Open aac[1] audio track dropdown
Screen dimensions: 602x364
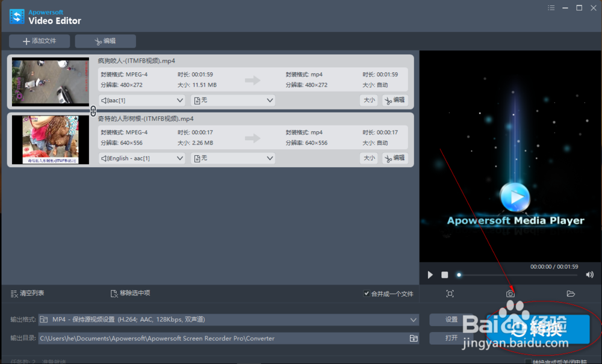click(x=142, y=100)
